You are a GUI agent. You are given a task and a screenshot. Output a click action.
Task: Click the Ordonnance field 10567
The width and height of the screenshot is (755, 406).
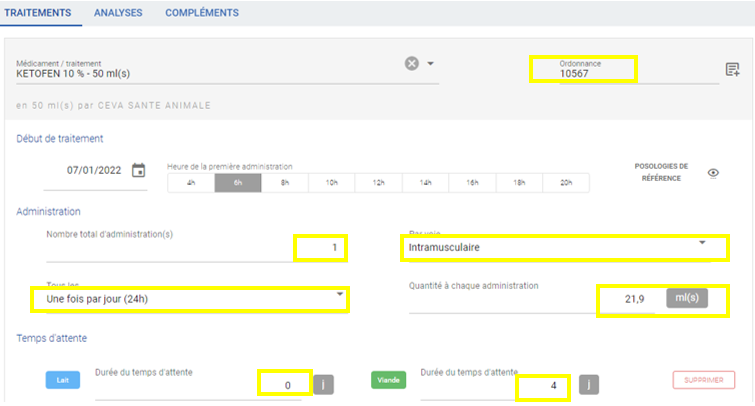point(638,74)
